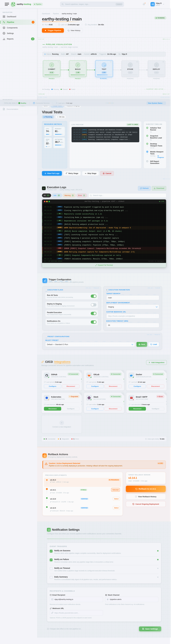Click the search pipelines field
The height and width of the screenshot is (644, 171).
(92, 4)
